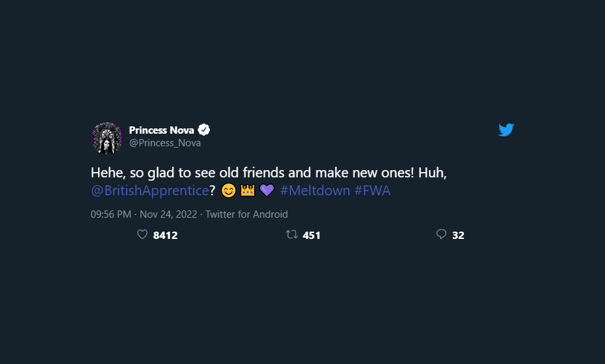
Task: Reply via the speech bubble icon
Action: [x=442, y=234]
